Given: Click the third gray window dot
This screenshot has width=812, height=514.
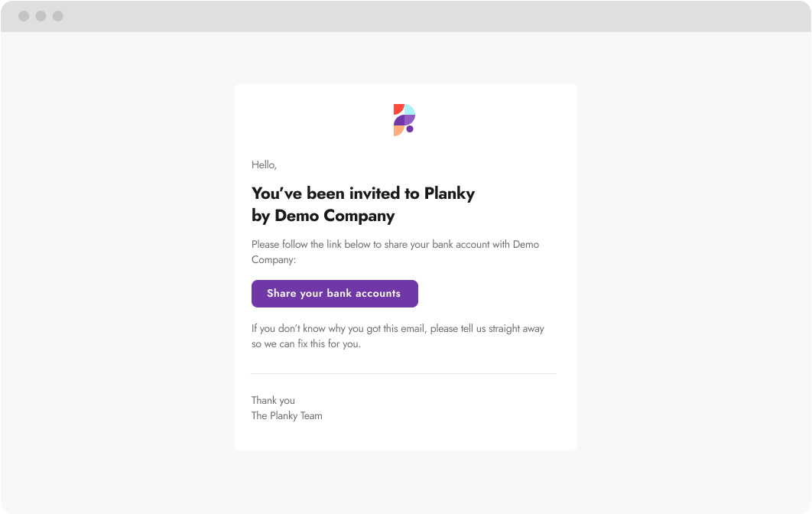Looking at the screenshot, I should coord(58,16).
